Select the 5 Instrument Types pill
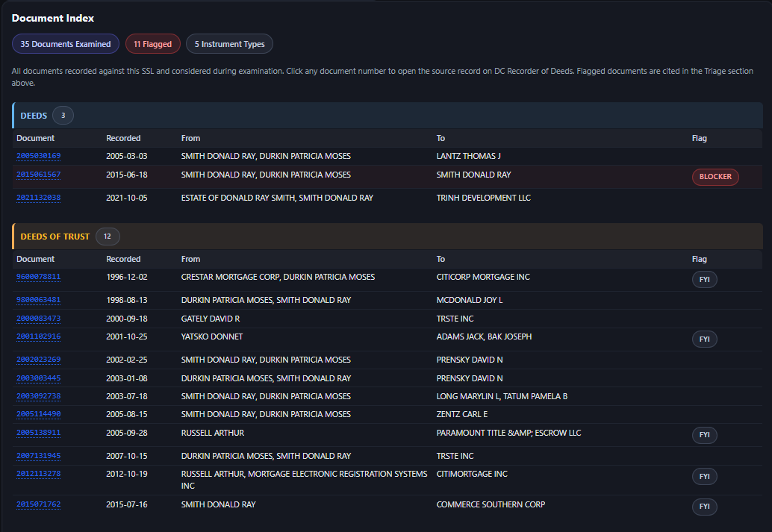The width and height of the screenshot is (772, 532). (229, 43)
